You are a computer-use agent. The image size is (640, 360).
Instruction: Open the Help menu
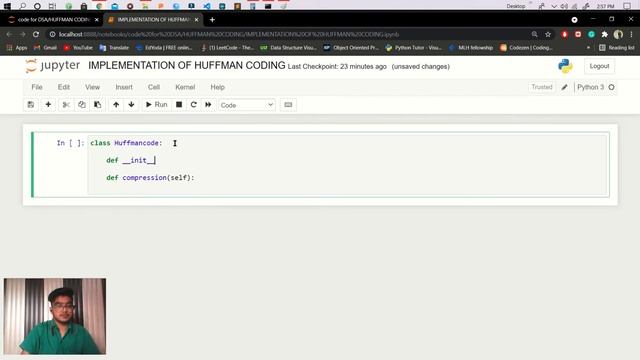click(x=218, y=87)
